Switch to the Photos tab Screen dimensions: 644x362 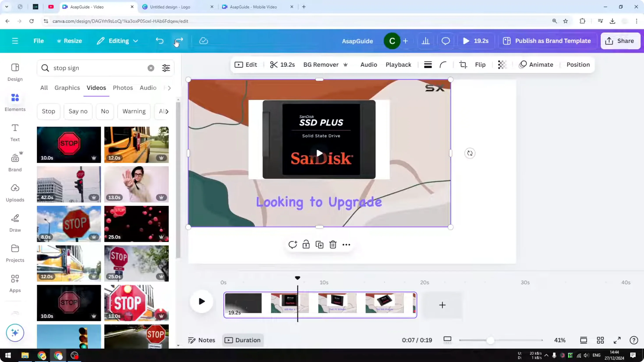click(x=123, y=88)
